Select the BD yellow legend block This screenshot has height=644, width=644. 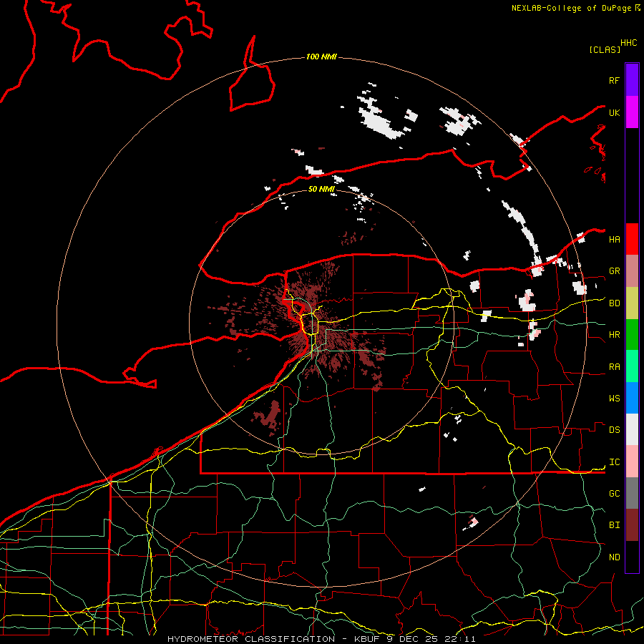pos(632,303)
